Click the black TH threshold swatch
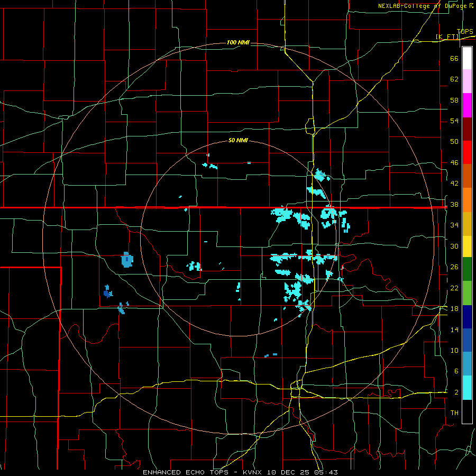 [467, 411]
